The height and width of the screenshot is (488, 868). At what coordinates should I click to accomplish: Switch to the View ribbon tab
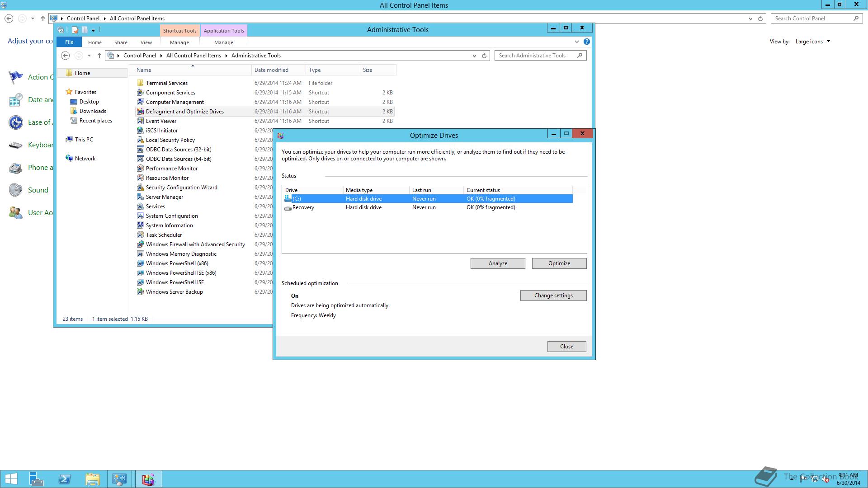click(x=146, y=42)
